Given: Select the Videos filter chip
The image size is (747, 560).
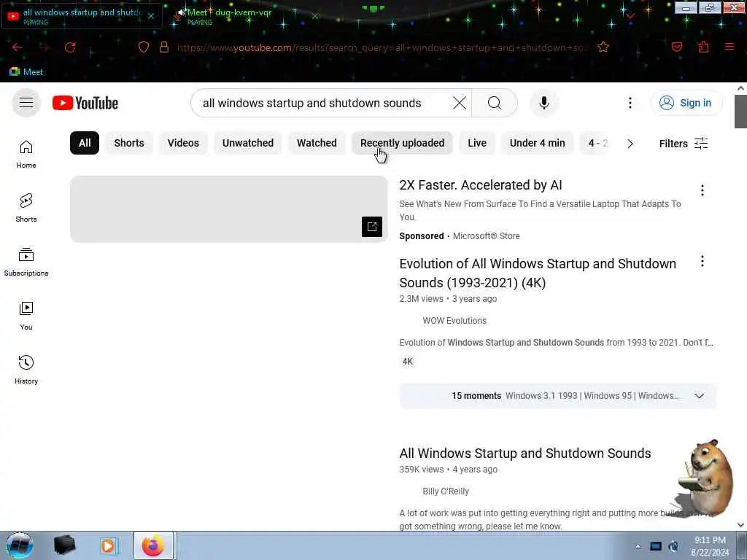Looking at the screenshot, I should [x=183, y=143].
